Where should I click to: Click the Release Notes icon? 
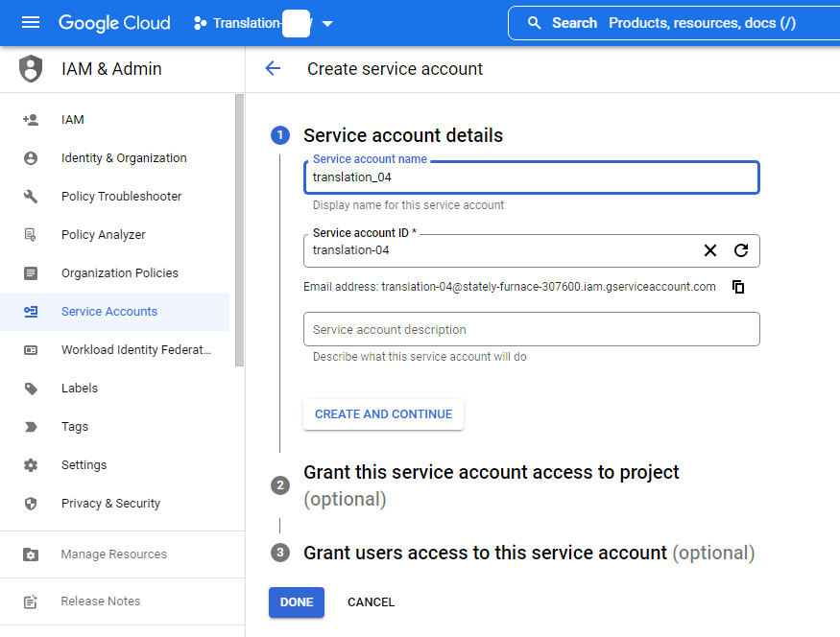point(31,602)
